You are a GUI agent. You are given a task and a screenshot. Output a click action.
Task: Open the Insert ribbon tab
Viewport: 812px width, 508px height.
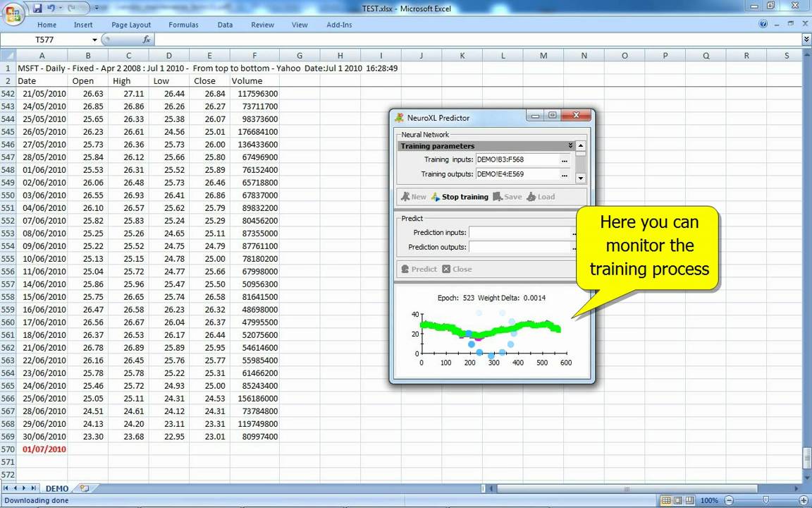coord(83,25)
